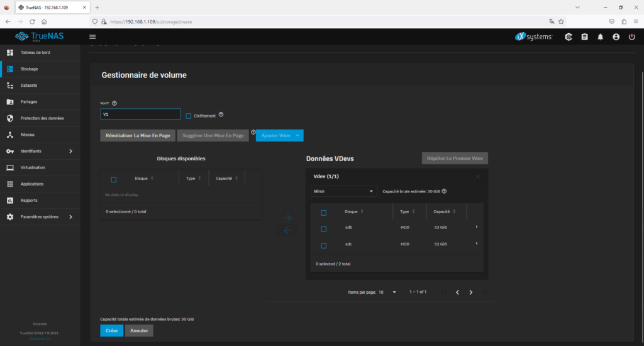
Task: Enable the Chiffrement checkbox
Action: tap(189, 116)
